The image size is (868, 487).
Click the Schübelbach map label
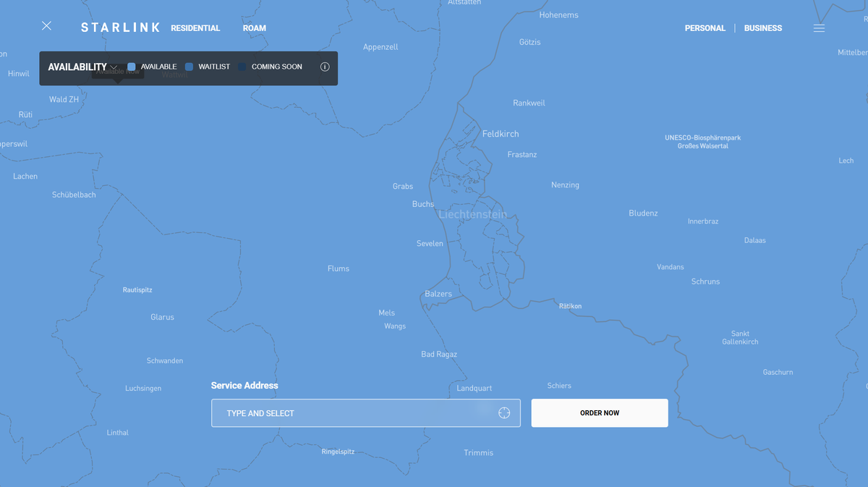click(x=74, y=195)
